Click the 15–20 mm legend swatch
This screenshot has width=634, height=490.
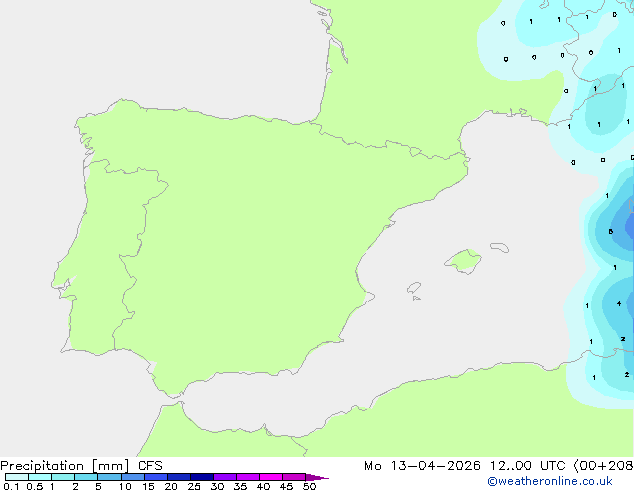156,477
